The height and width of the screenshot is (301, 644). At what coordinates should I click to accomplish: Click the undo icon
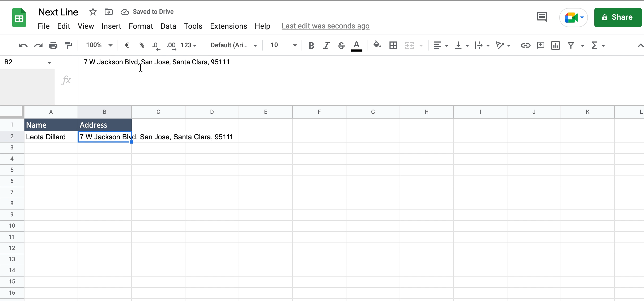(23, 45)
